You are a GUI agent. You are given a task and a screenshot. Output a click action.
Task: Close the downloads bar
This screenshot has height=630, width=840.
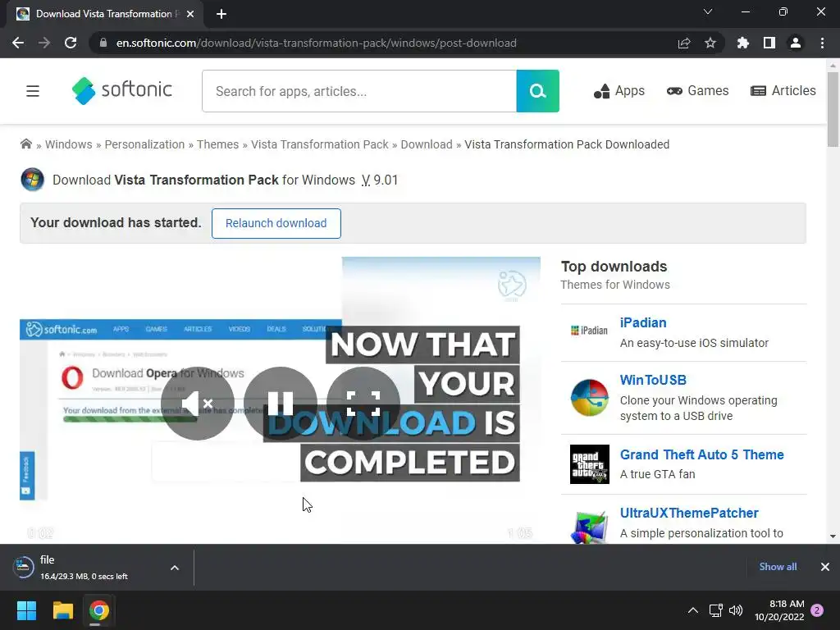[825, 567]
